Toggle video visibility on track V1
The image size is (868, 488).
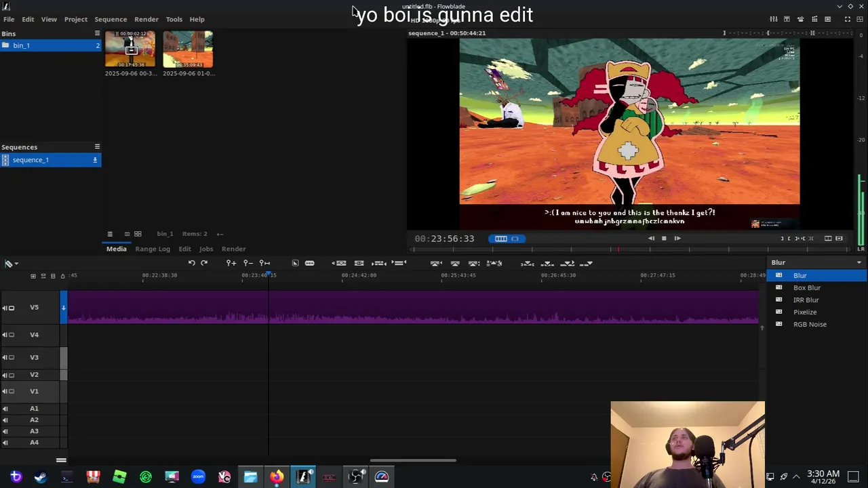(x=12, y=391)
